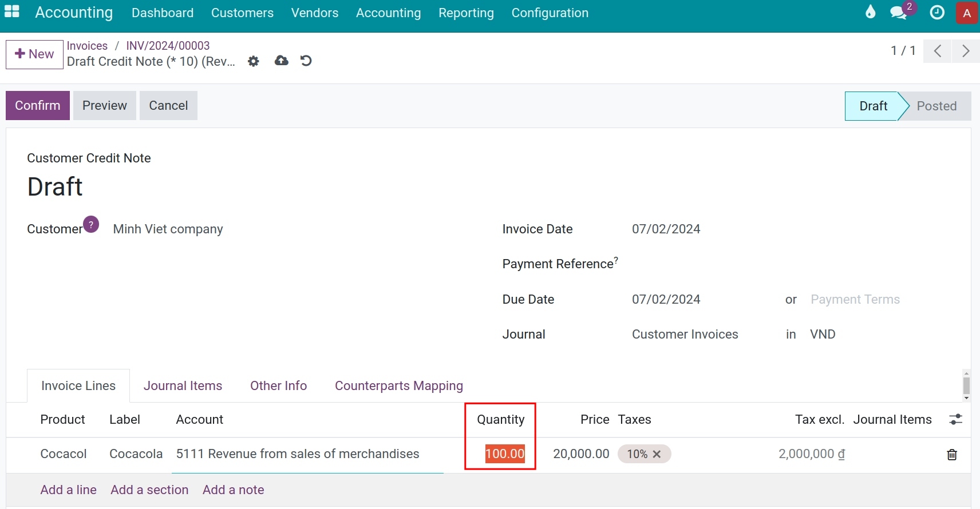Click the price cell 20,000.00
This screenshot has width=980, height=509.
[x=581, y=454]
